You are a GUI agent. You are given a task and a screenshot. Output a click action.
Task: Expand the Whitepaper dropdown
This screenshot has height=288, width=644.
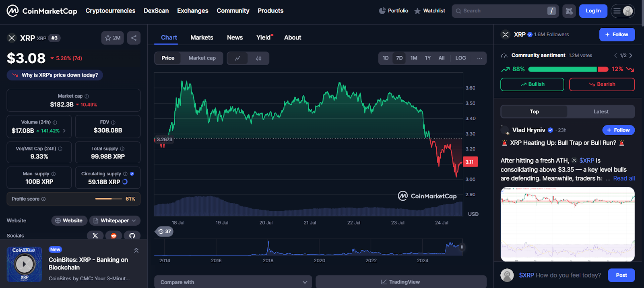coord(115,221)
